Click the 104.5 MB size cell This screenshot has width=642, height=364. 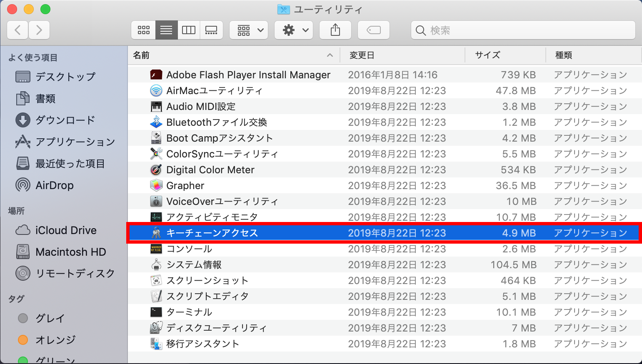tap(513, 265)
